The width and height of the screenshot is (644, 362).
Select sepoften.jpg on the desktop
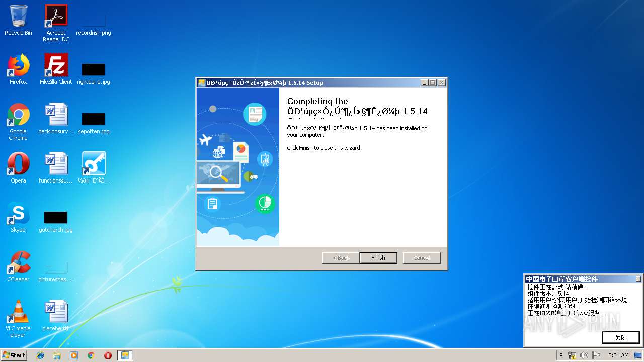click(94, 122)
